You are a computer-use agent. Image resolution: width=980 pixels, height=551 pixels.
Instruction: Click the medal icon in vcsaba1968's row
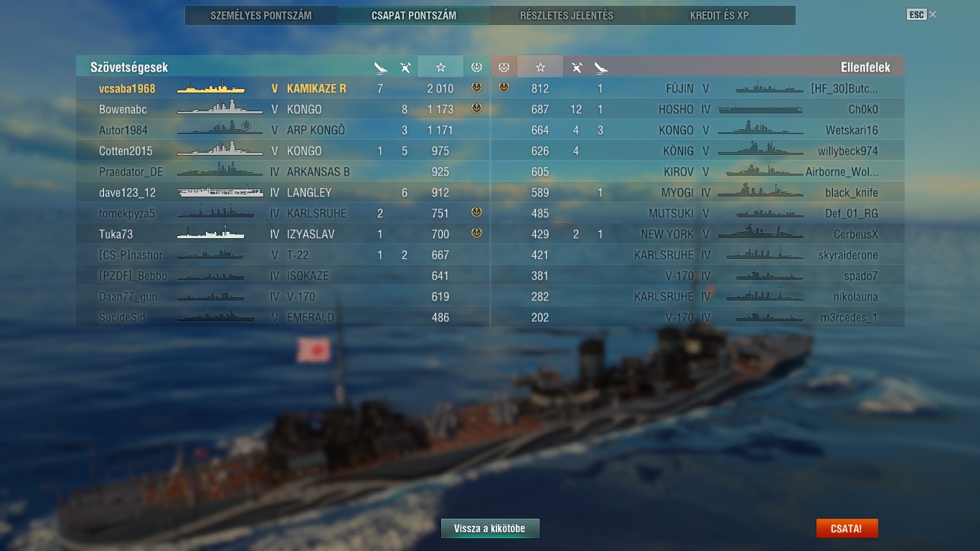point(476,88)
